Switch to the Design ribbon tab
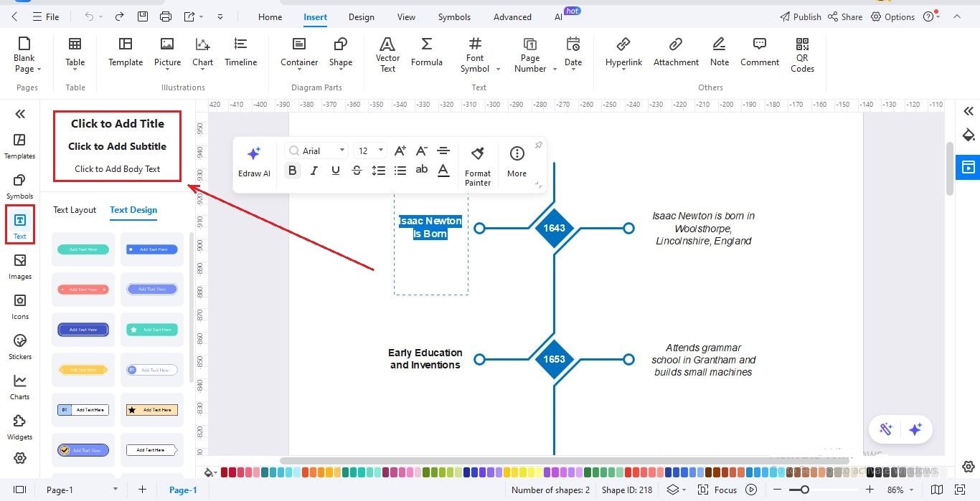The height and width of the screenshot is (501, 980). pyautogui.click(x=361, y=16)
